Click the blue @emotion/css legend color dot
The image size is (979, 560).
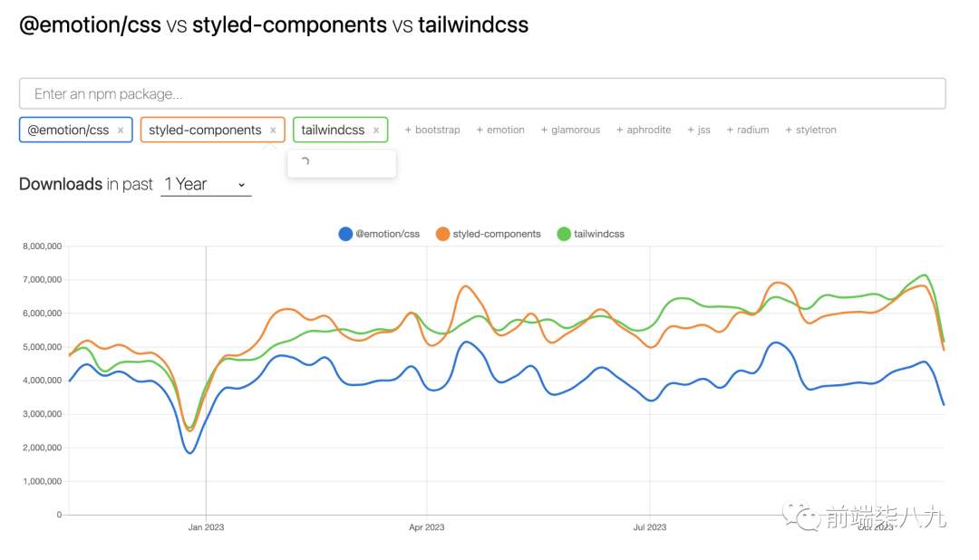[345, 234]
